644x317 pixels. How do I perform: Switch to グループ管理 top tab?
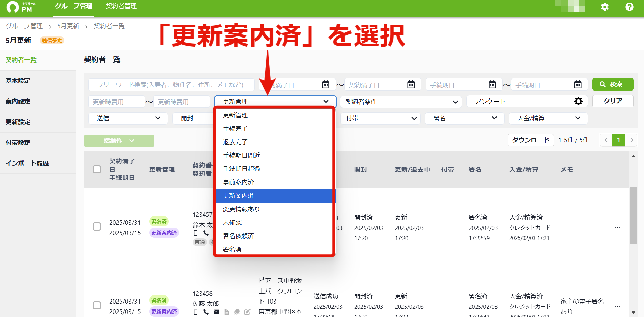click(x=74, y=6)
